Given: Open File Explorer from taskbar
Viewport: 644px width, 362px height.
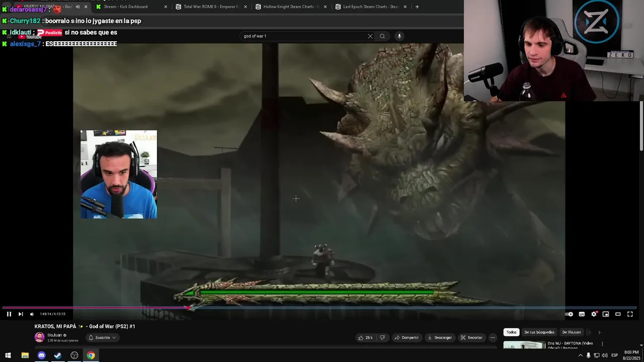Looking at the screenshot, I should (25, 355).
